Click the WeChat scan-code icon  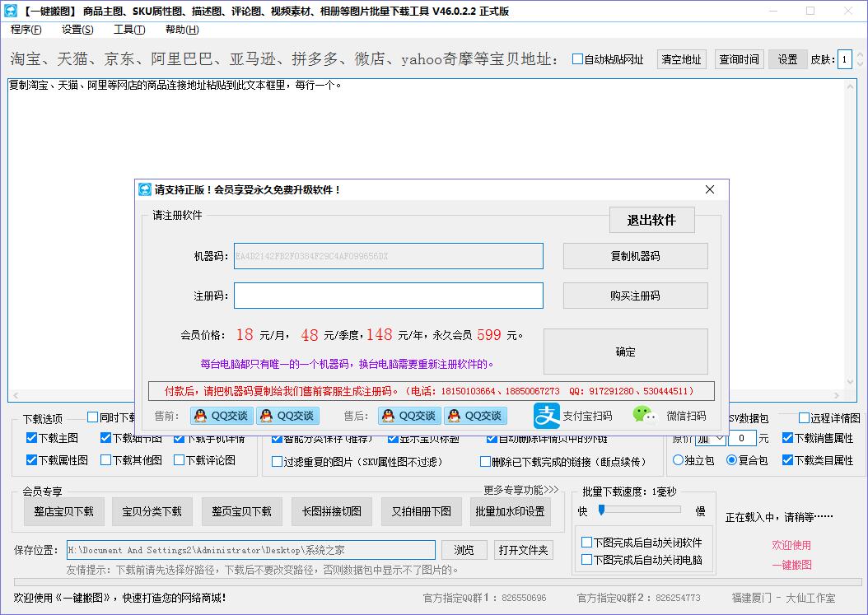point(644,415)
